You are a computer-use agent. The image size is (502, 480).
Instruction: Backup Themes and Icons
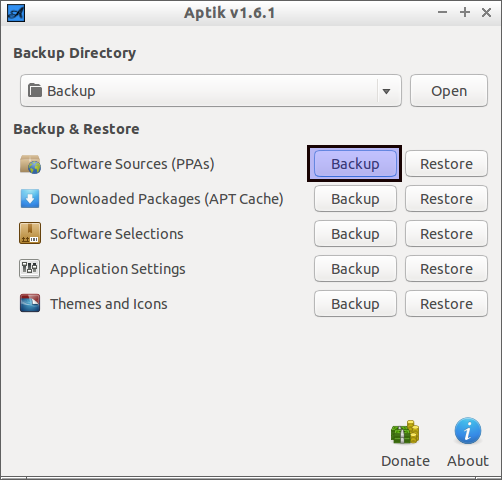coord(355,304)
